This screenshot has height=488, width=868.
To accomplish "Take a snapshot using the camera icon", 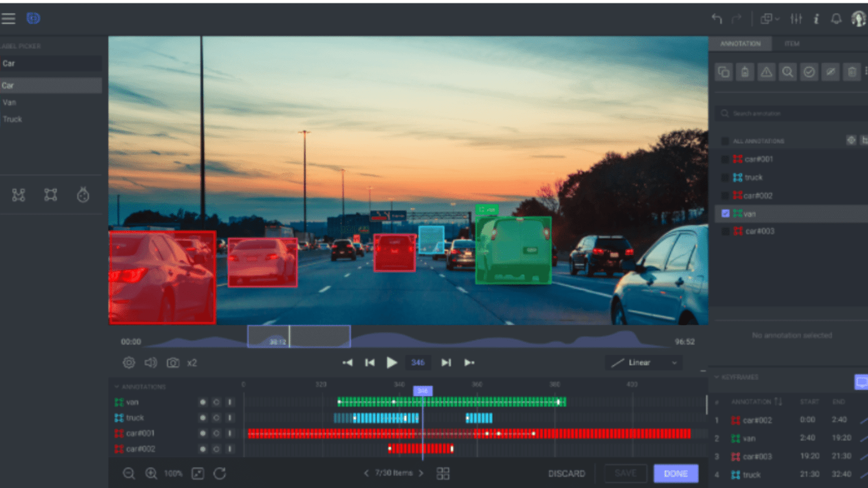I will pyautogui.click(x=173, y=363).
